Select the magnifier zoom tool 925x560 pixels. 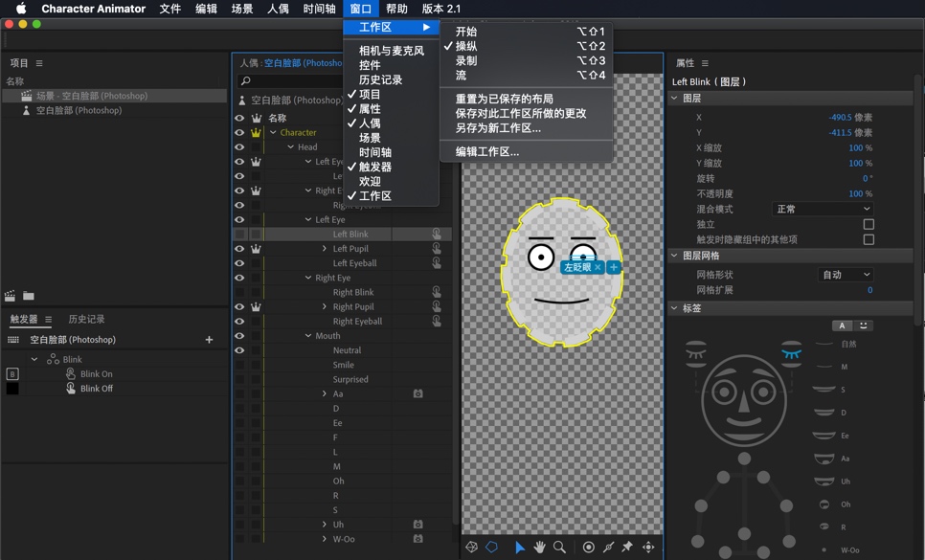click(x=560, y=547)
